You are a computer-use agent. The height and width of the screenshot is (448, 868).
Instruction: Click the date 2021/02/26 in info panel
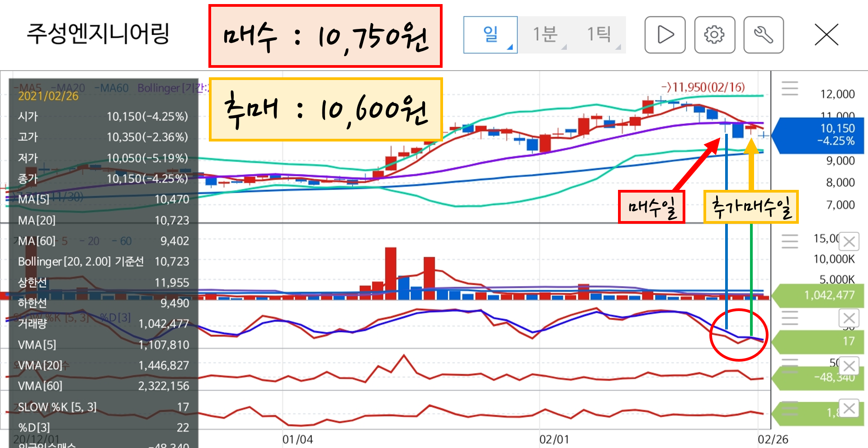pyautogui.click(x=48, y=96)
